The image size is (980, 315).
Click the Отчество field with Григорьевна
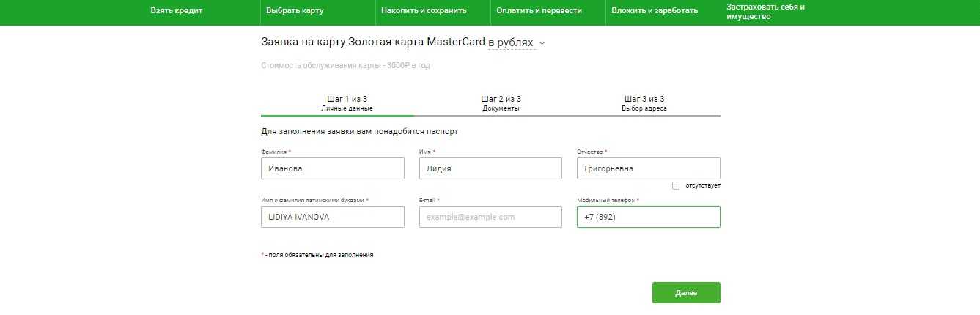649,168
